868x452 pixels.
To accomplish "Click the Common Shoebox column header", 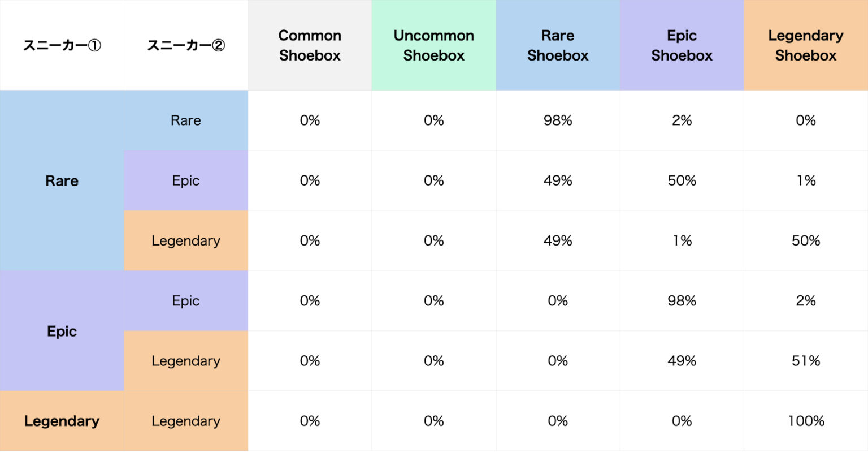I will 310,45.
